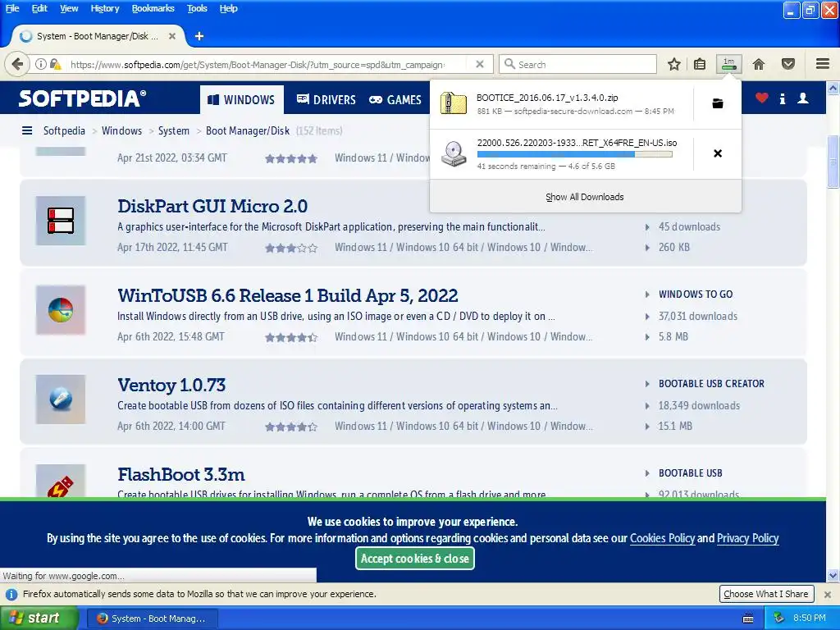Click Windows breadcrumb link
Image resolution: width=840 pixels, height=630 pixels.
pyautogui.click(x=121, y=130)
